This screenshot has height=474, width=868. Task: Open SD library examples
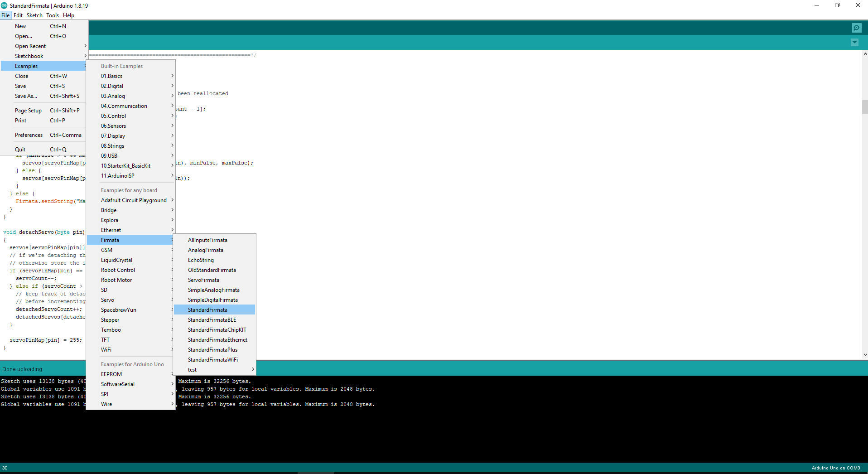(x=130, y=290)
